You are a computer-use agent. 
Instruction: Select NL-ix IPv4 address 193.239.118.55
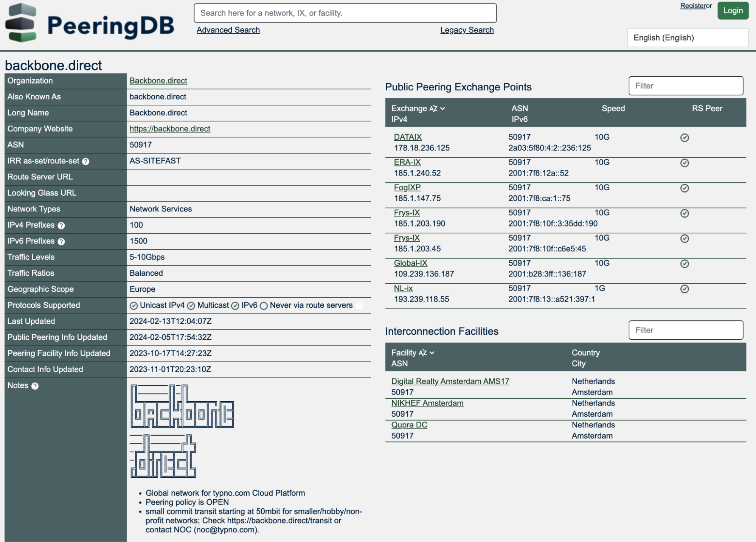point(421,299)
